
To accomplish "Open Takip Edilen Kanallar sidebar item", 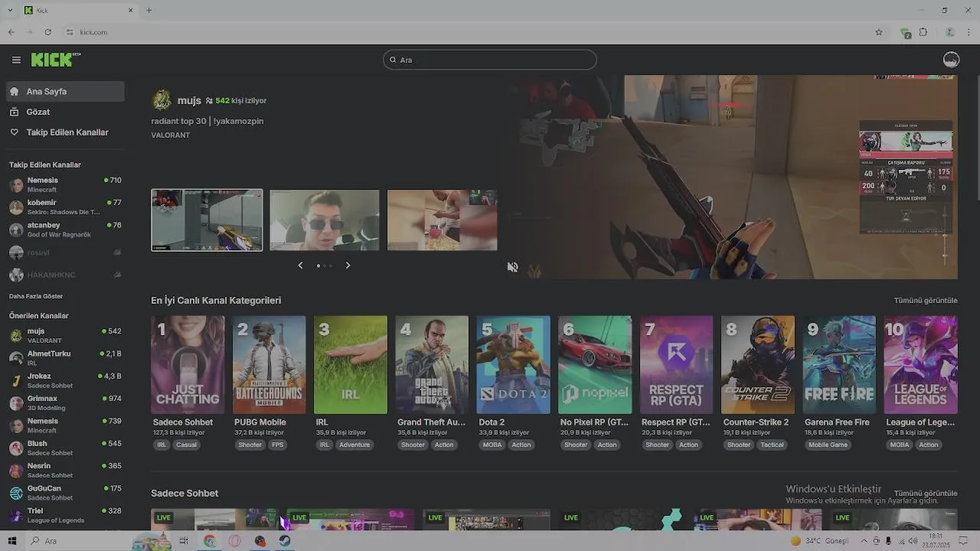I will (x=65, y=132).
